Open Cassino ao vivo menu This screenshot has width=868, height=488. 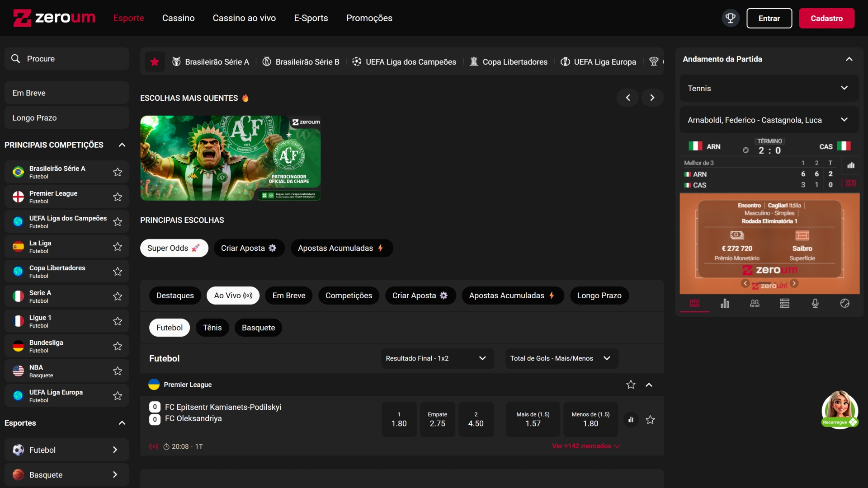click(x=244, y=18)
